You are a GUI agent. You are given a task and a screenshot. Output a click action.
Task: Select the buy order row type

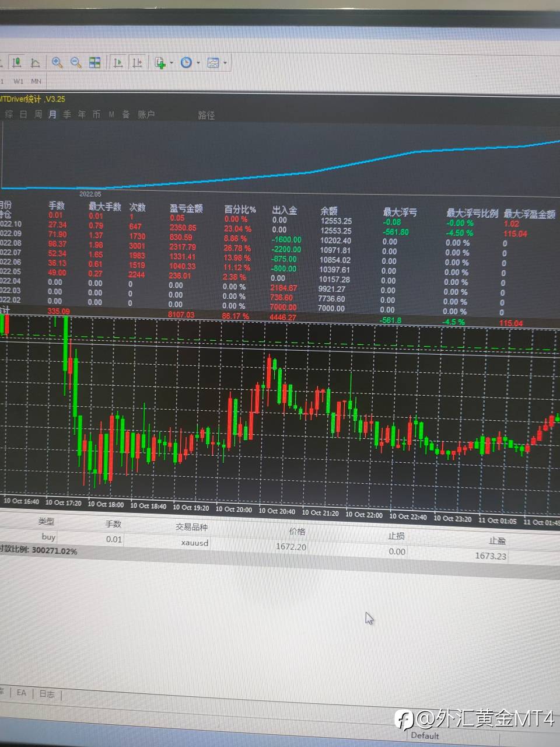tap(48, 537)
